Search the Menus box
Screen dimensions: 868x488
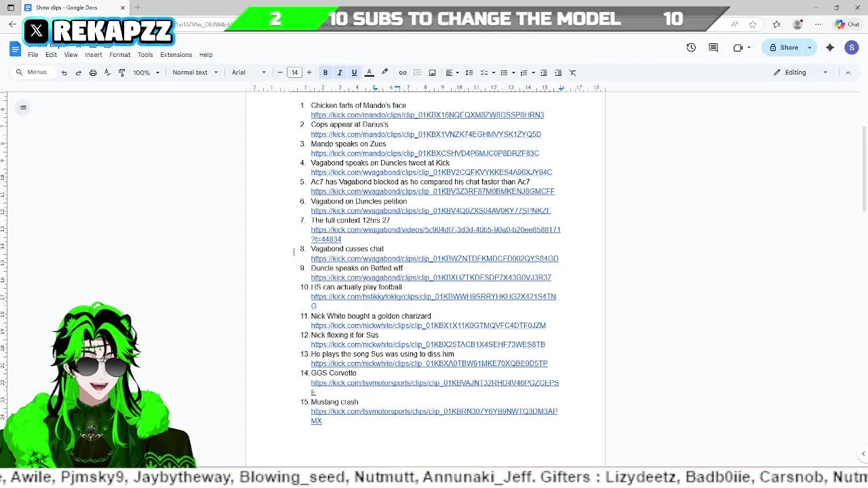pyautogui.click(x=33, y=73)
